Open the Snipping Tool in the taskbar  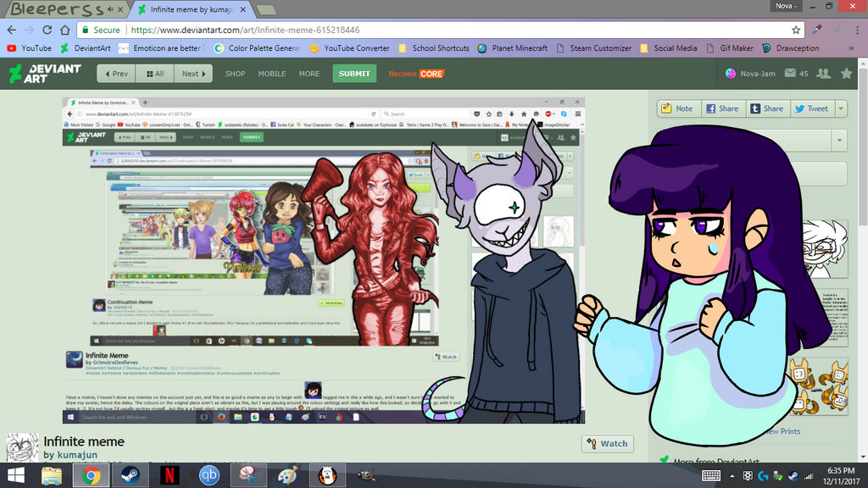click(248, 475)
